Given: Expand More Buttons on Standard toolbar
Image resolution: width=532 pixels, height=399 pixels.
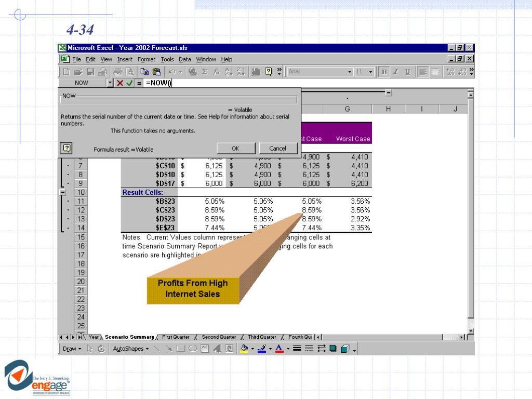Looking at the screenshot, I should tap(279, 72).
